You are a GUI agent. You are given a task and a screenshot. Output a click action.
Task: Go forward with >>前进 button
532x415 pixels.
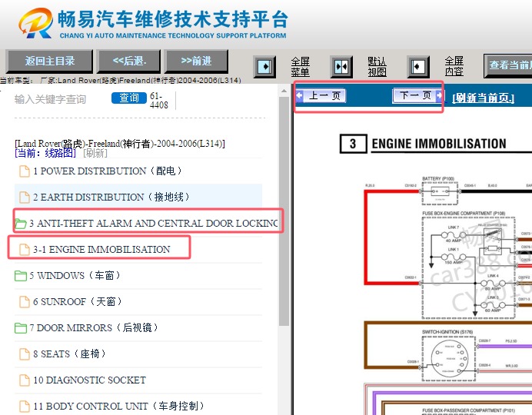(196, 61)
